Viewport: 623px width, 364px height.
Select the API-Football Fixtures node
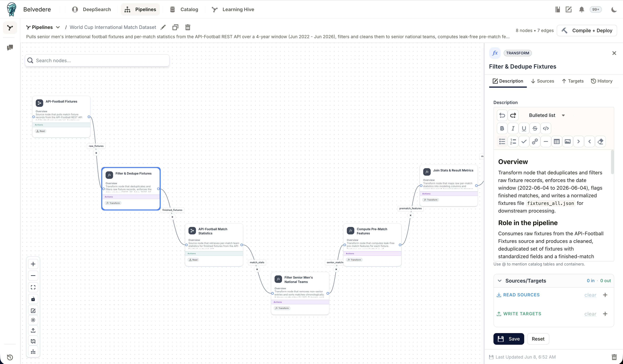coord(61,117)
